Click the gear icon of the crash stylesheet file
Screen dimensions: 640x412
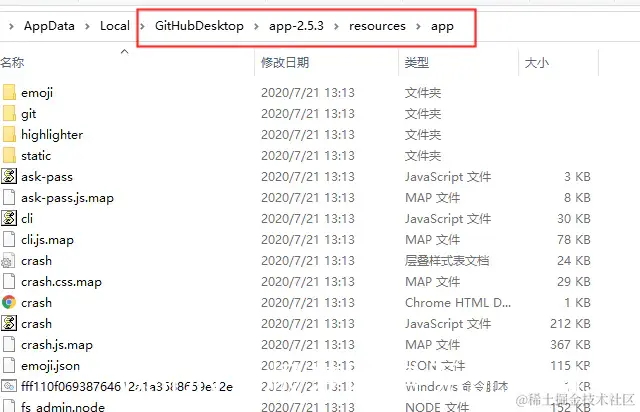coord(8,261)
